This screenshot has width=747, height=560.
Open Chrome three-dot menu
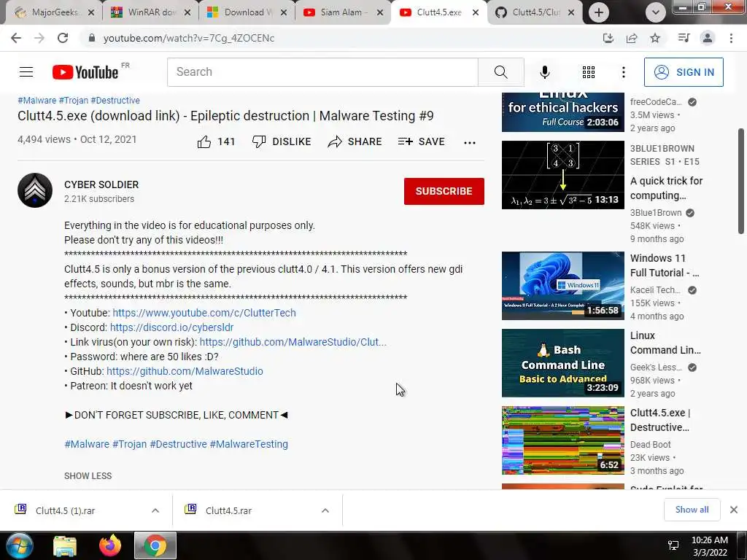[731, 38]
